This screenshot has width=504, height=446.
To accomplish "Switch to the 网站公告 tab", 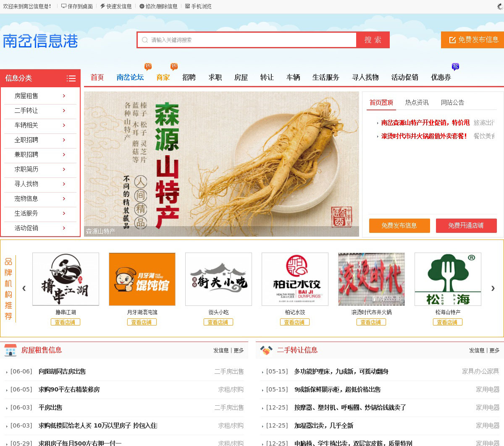I will click(453, 103).
